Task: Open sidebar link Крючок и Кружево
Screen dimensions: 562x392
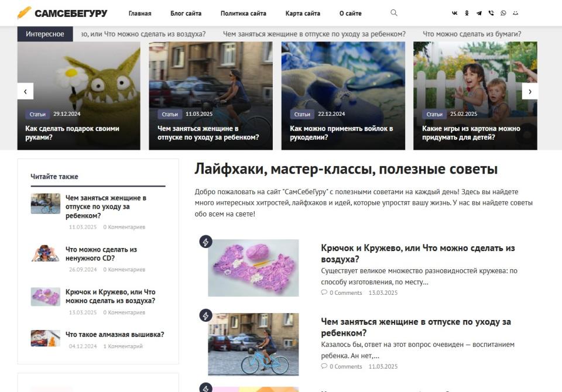Action: point(111,296)
